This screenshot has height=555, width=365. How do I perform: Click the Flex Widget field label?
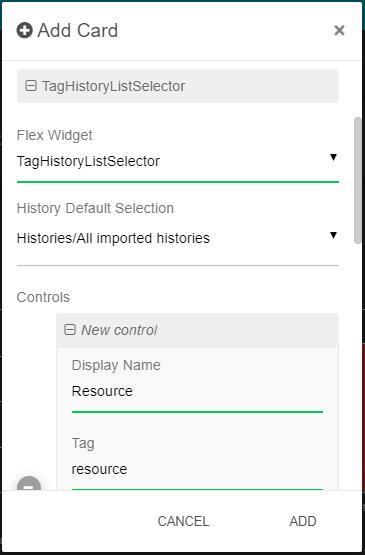coord(55,135)
